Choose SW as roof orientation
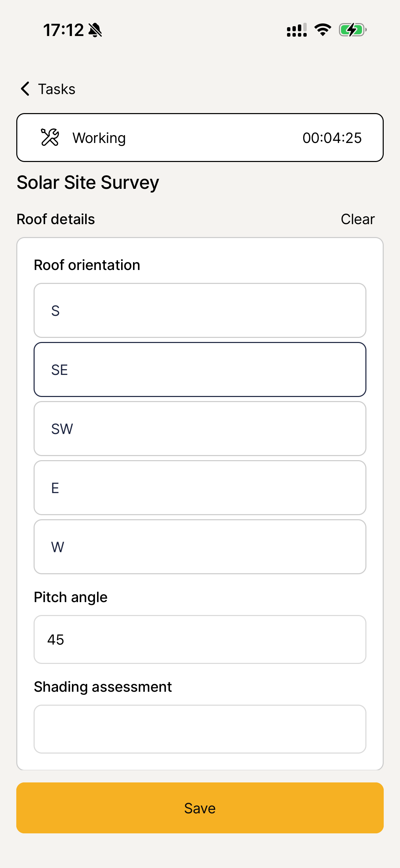The height and width of the screenshot is (868, 400). point(200,429)
